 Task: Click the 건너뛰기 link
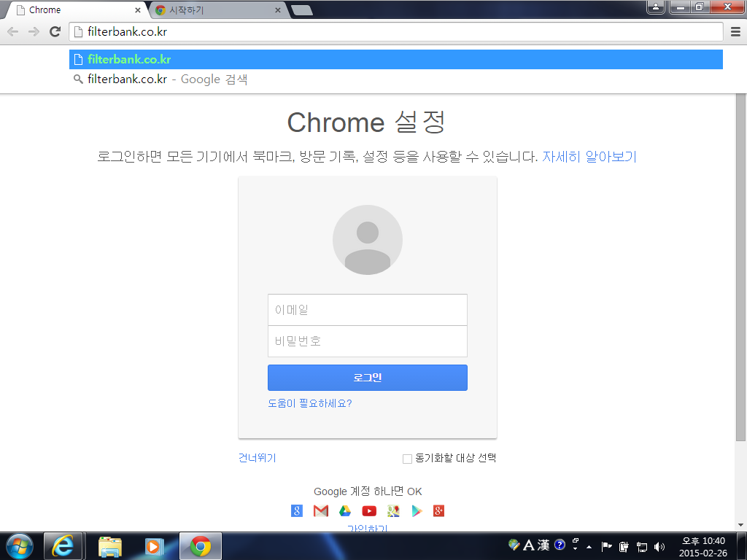tap(258, 458)
